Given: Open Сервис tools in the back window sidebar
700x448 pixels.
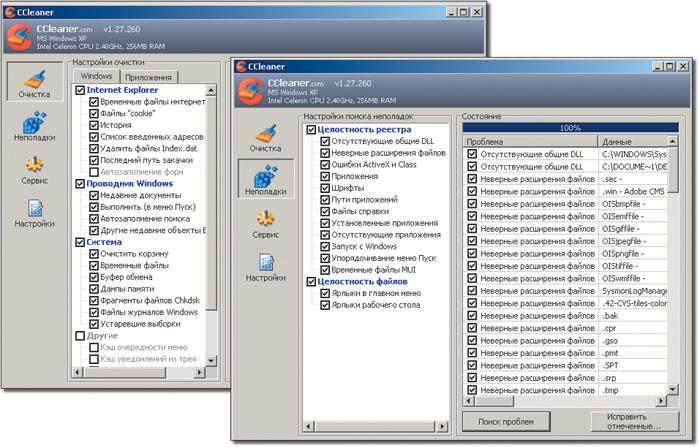Looking at the screenshot, I should pos(34,170).
